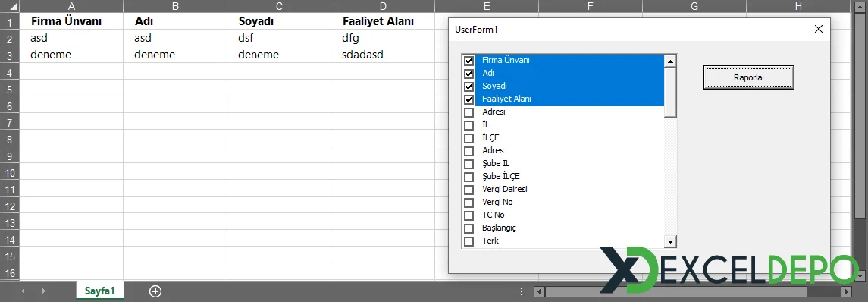The width and height of the screenshot is (868, 302).
Task: Check the Şube İLÇE option
Action: click(469, 177)
